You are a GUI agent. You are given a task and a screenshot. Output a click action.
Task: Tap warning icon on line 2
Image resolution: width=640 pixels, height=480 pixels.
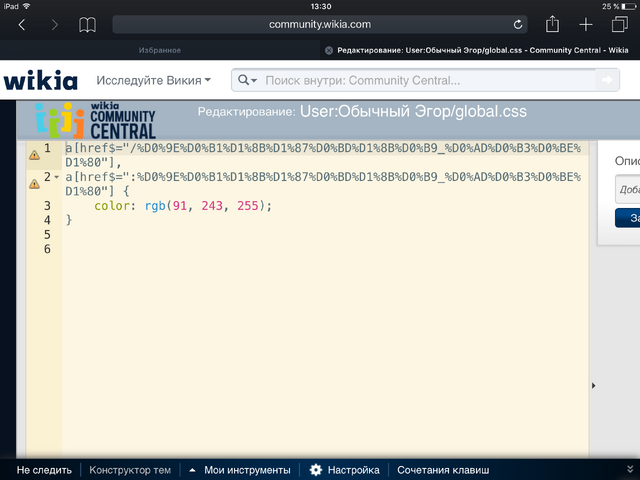point(34,184)
